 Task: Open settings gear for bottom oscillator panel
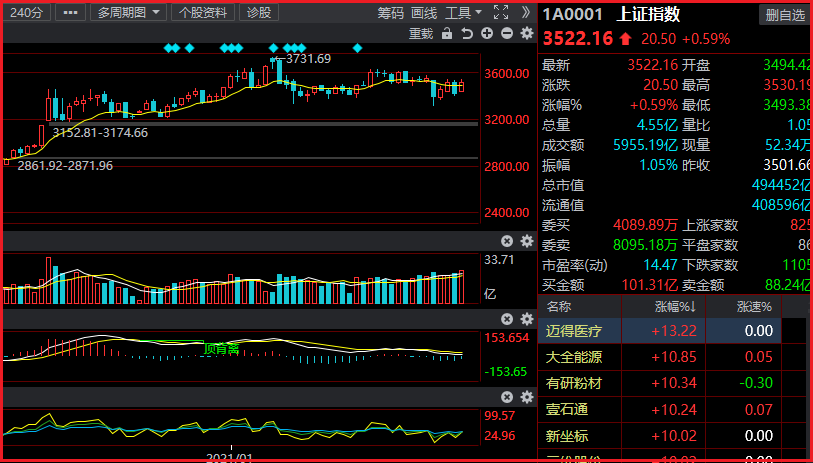[526, 397]
